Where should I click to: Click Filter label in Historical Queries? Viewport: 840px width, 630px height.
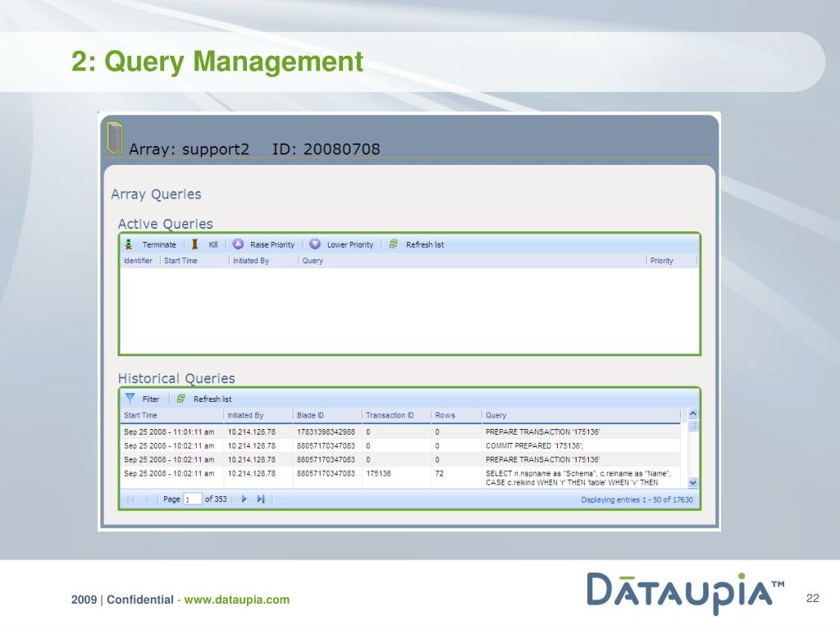[151, 399]
